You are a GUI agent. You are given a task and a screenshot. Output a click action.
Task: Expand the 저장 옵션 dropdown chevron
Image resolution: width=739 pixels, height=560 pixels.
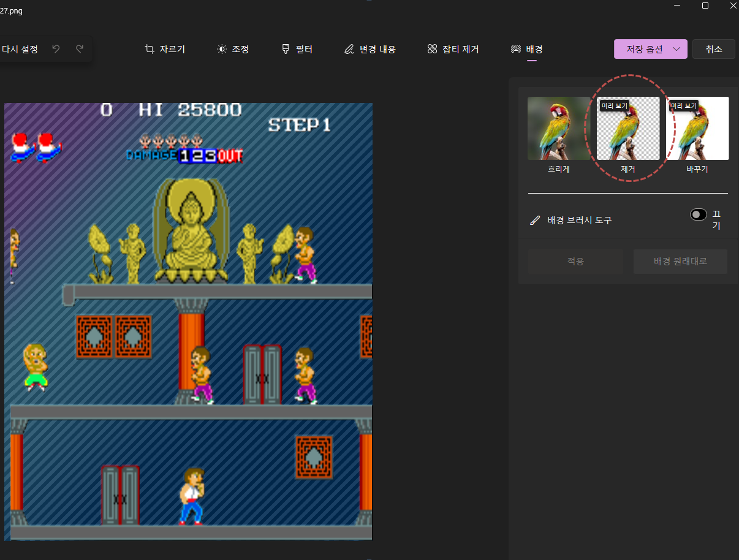point(677,49)
